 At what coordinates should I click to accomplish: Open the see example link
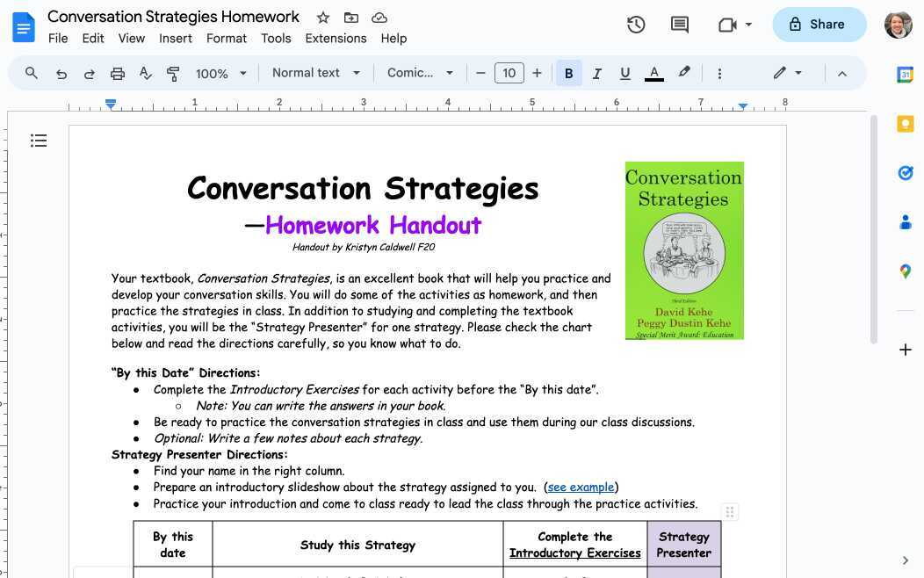pyautogui.click(x=581, y=487)
